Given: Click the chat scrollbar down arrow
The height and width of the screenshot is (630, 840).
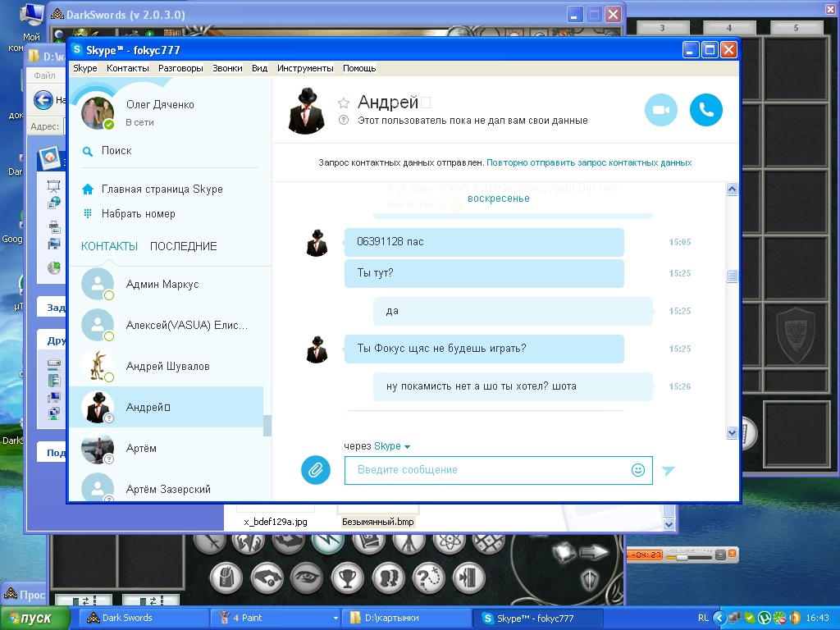Looking at the screenshot, I should coord(732,432).
